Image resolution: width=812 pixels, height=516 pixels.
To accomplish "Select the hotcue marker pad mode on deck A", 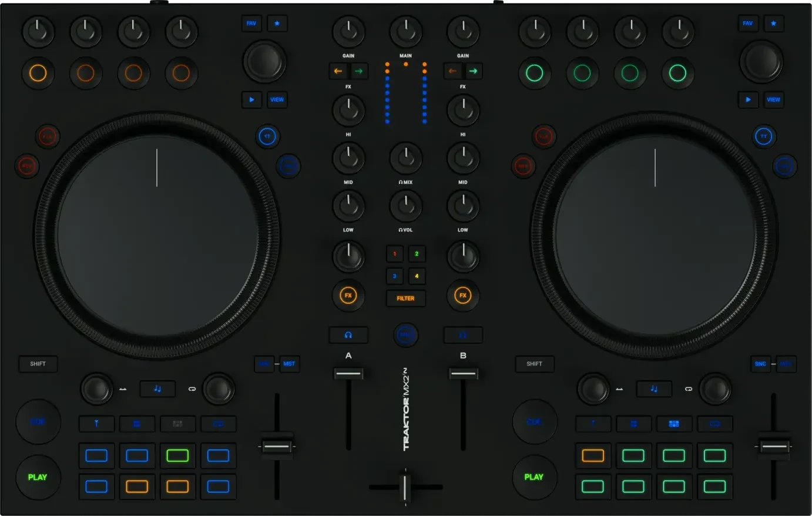I will [96, 424].
